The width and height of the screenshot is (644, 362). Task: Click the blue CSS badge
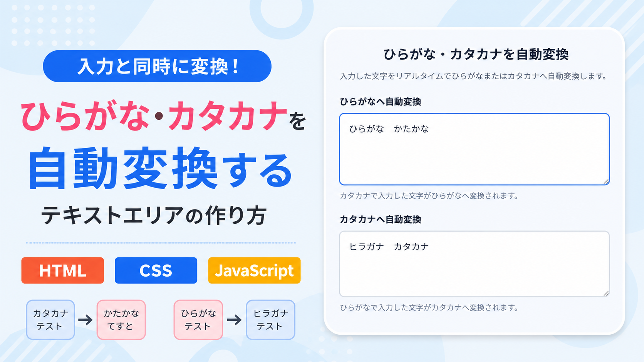click(x=156, y=270)
